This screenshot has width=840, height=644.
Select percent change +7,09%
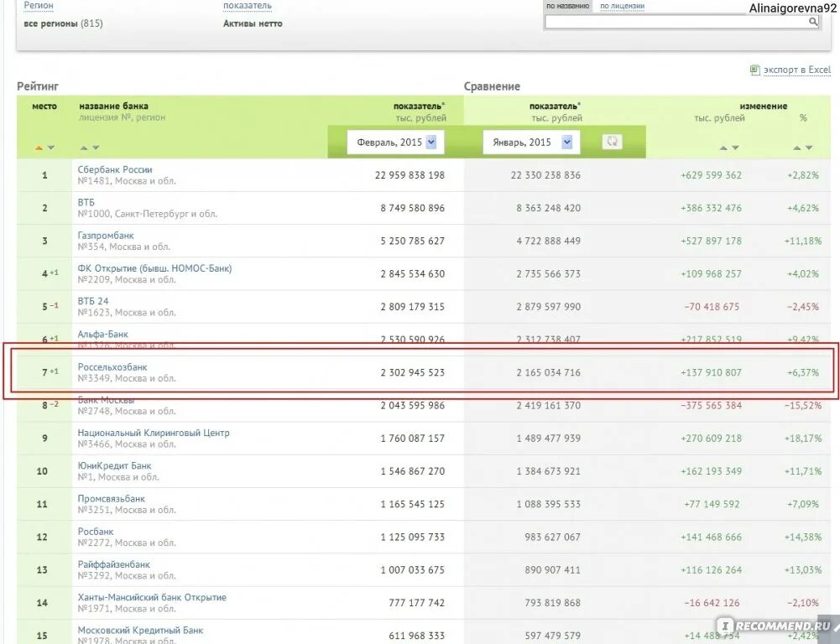803,504
